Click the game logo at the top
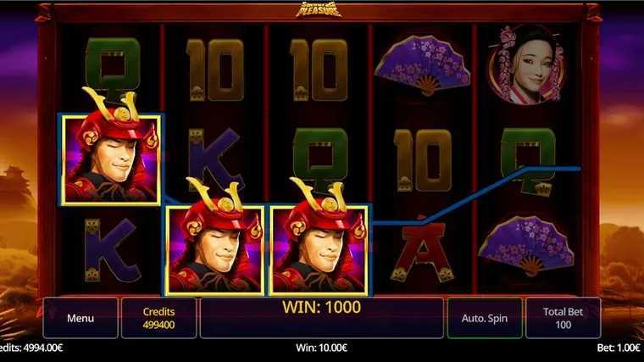644x362 pixels. tap(319, 9)
